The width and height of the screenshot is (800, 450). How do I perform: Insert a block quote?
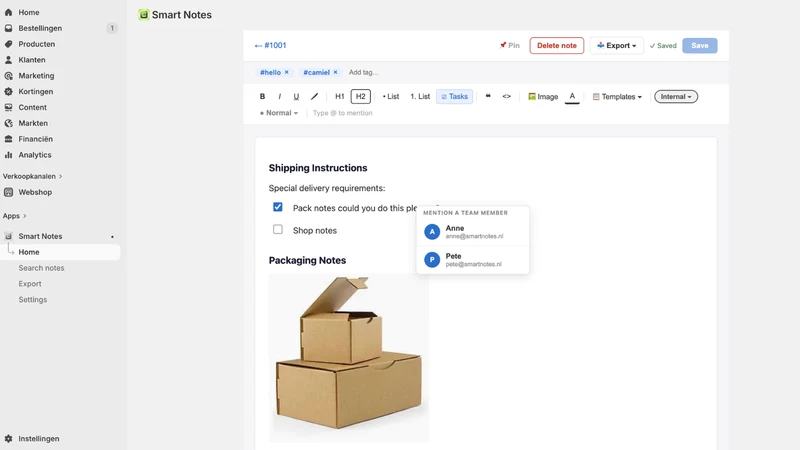[x=488, y=96]
